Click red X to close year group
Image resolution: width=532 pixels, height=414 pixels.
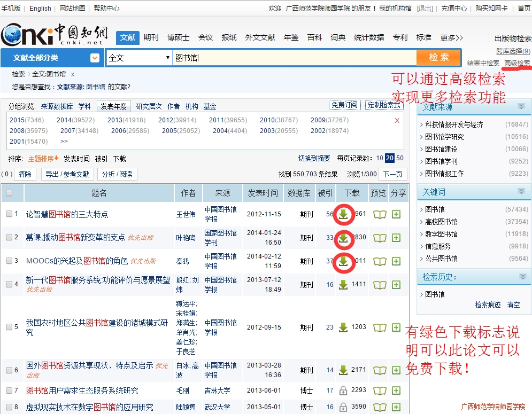click(397, 121)
